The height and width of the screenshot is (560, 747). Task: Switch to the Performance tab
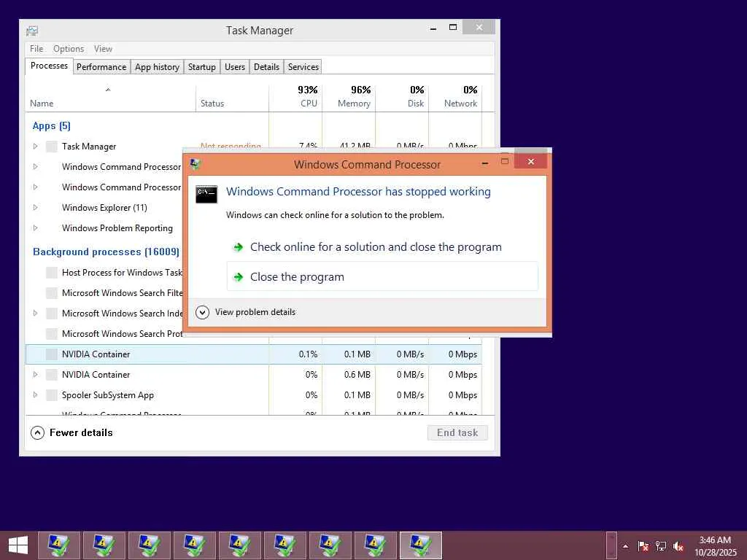(x=101, y=67)
